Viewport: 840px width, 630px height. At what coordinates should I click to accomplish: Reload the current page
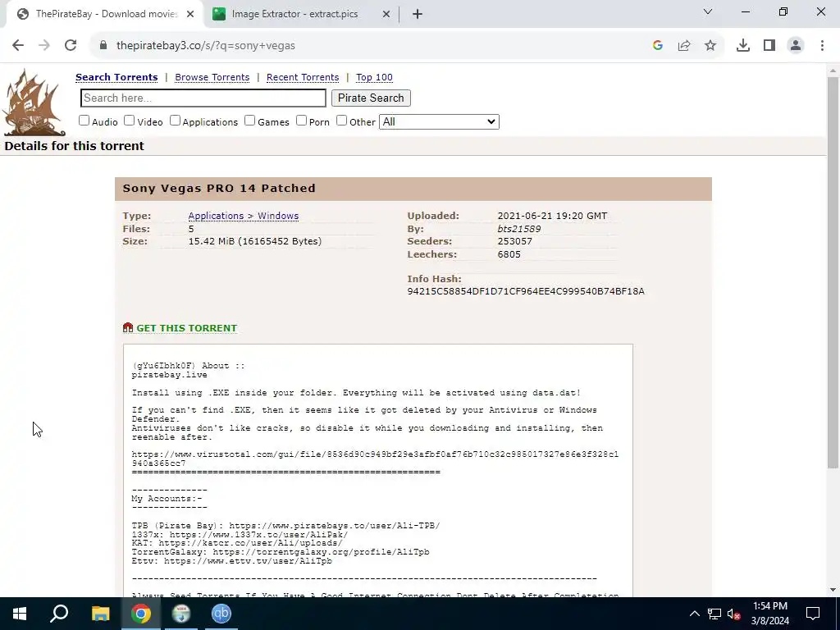coord(71,46)
